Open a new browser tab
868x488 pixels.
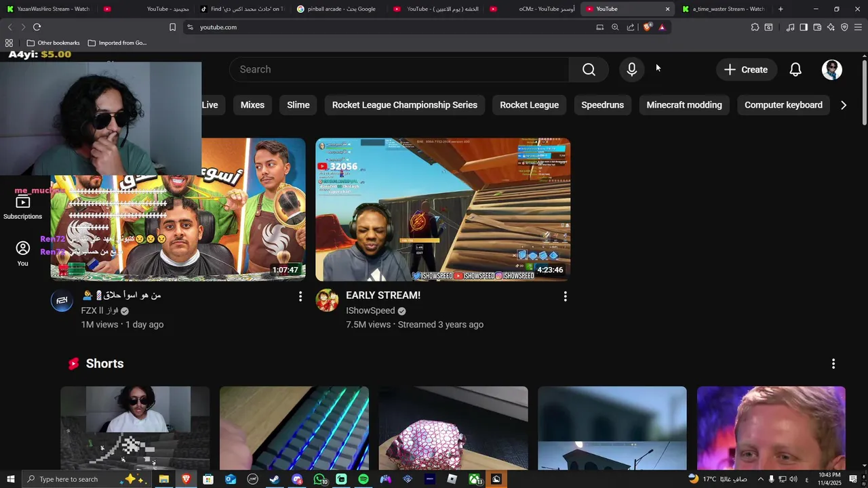click(781, 9)
